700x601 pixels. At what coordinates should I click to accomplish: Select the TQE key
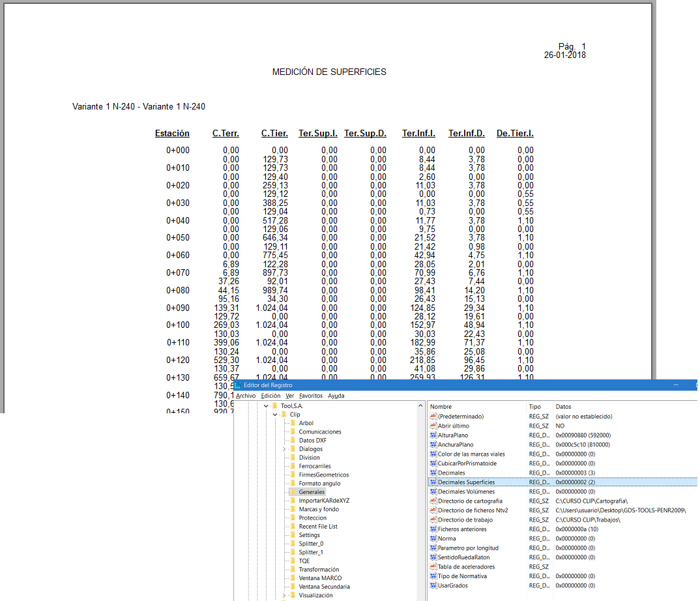coord(304,561)
